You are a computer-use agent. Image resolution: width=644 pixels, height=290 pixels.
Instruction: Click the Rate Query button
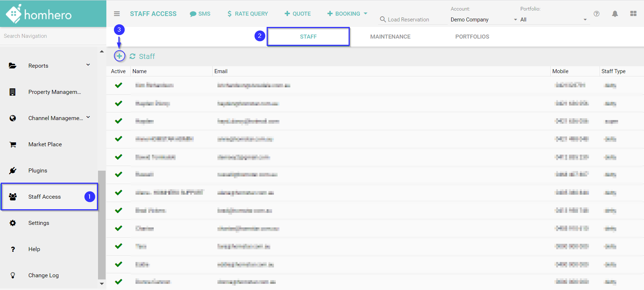[x=247, y=14]
